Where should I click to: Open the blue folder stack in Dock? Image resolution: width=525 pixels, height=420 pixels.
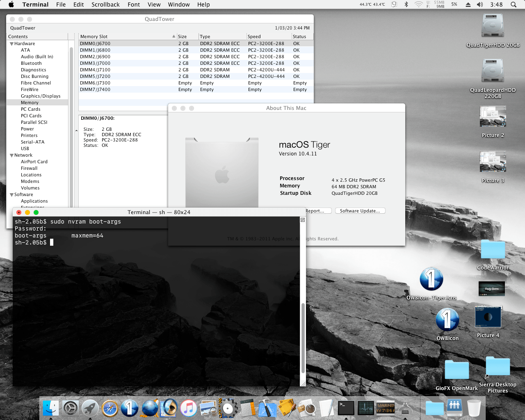click(435, 408)
